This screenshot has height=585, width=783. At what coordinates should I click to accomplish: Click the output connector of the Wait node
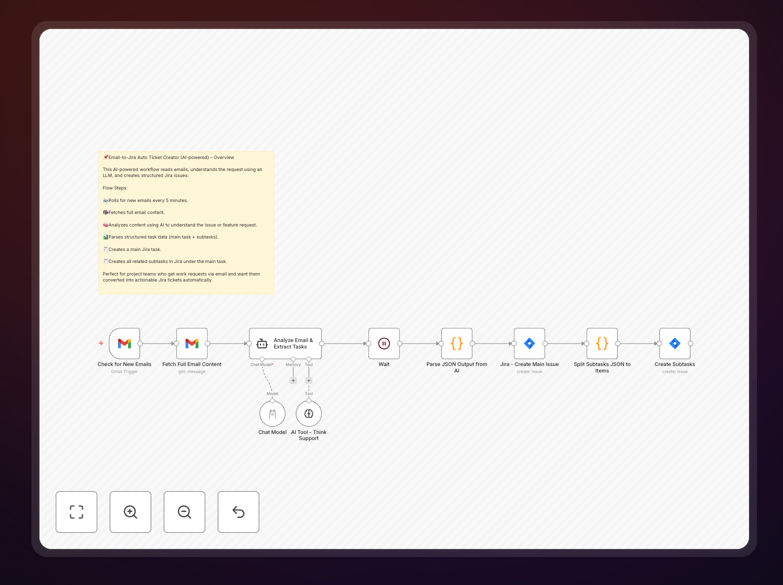click(x=400, y=343)
